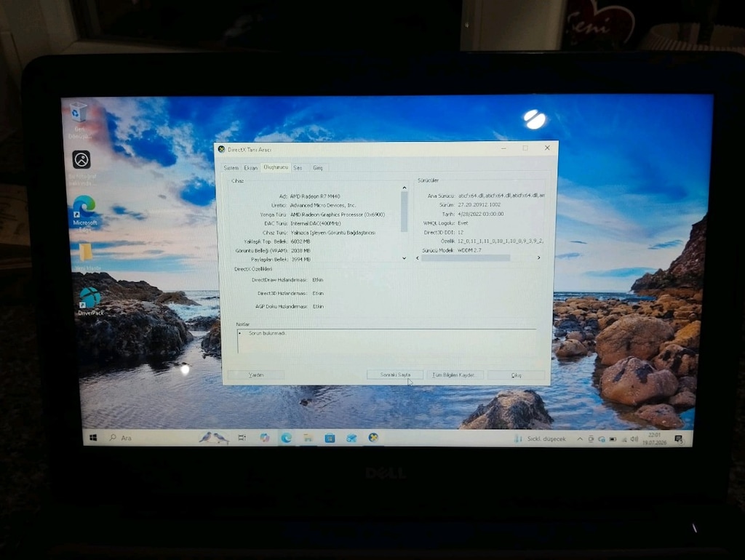Open the Windows Start menu

point(93,438)
